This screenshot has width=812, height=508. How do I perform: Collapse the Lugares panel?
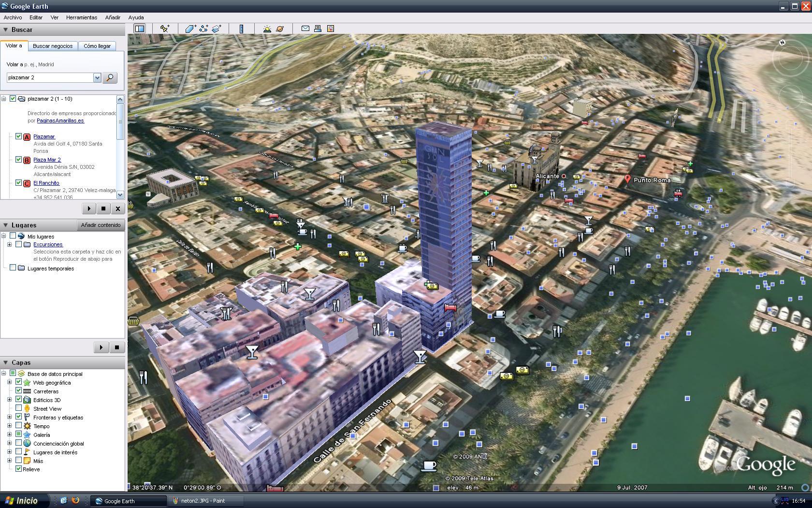(x=6, y=225)
